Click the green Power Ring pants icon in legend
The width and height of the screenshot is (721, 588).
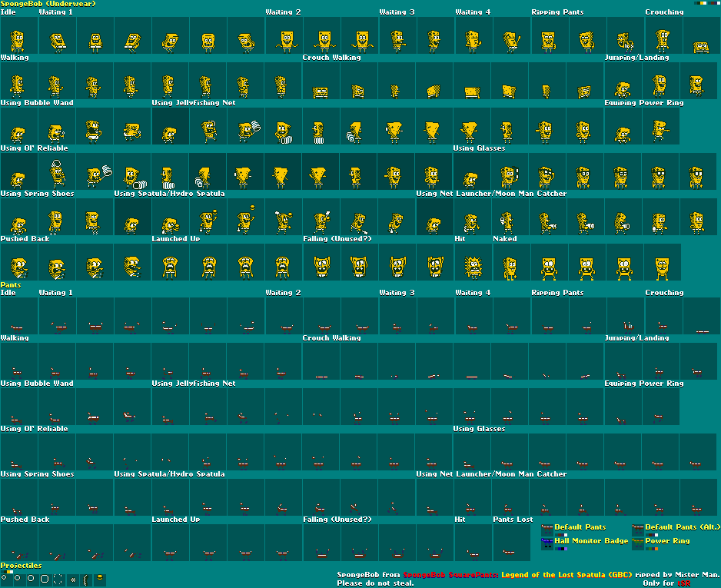coord(638,543)
